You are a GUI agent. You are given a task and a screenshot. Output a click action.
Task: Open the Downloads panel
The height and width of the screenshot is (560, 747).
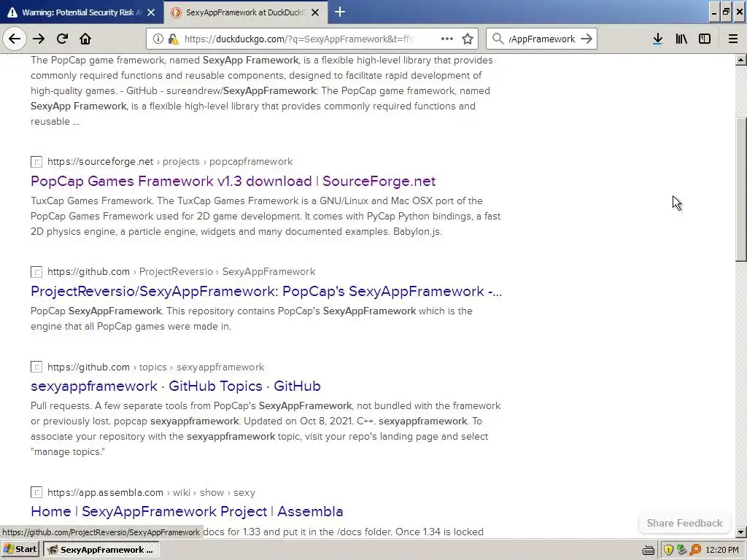(658, 39)
